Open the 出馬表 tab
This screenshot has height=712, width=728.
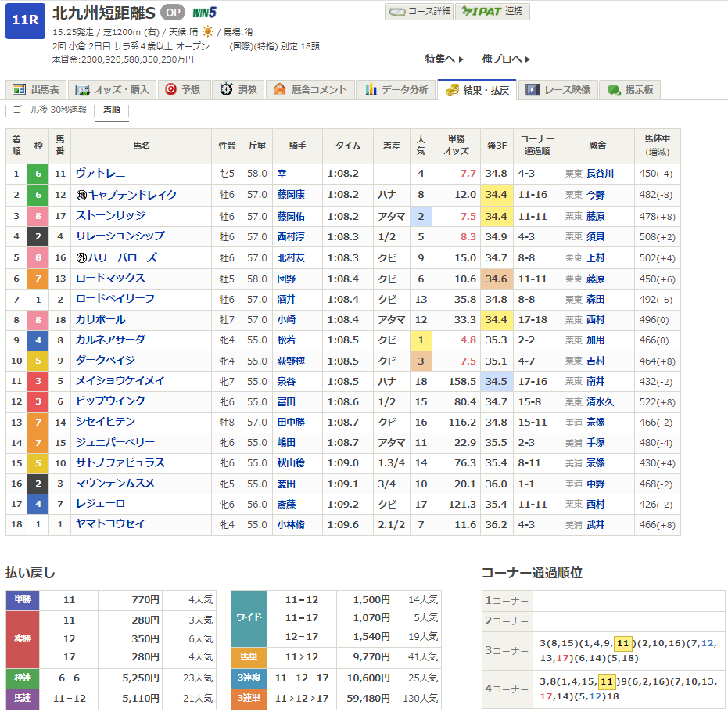coord(36,90)
